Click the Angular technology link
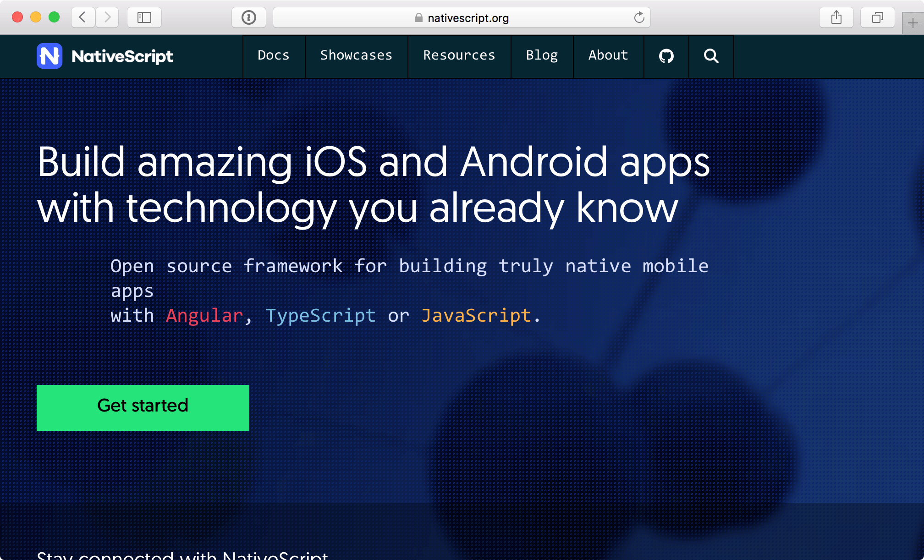 pos(202,315)
